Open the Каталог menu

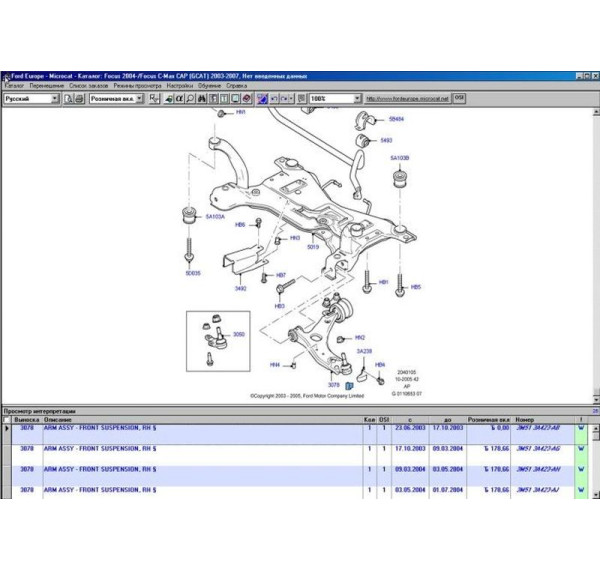[14, 86]
